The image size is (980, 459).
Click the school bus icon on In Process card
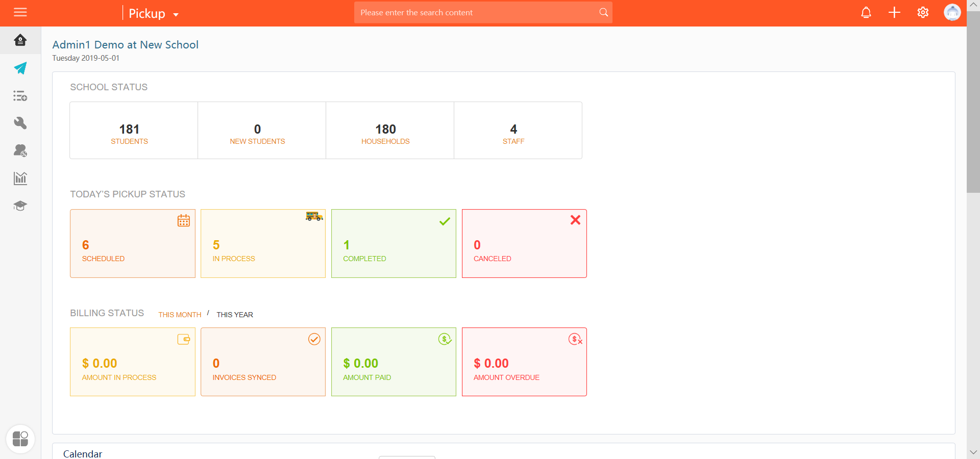pyautogui.click(x=314, y=216)
